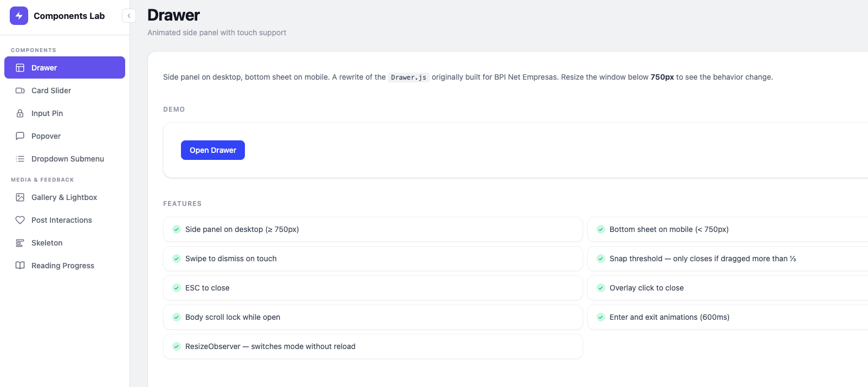
Task: Click the Components Lab title link
Action: 69,16
